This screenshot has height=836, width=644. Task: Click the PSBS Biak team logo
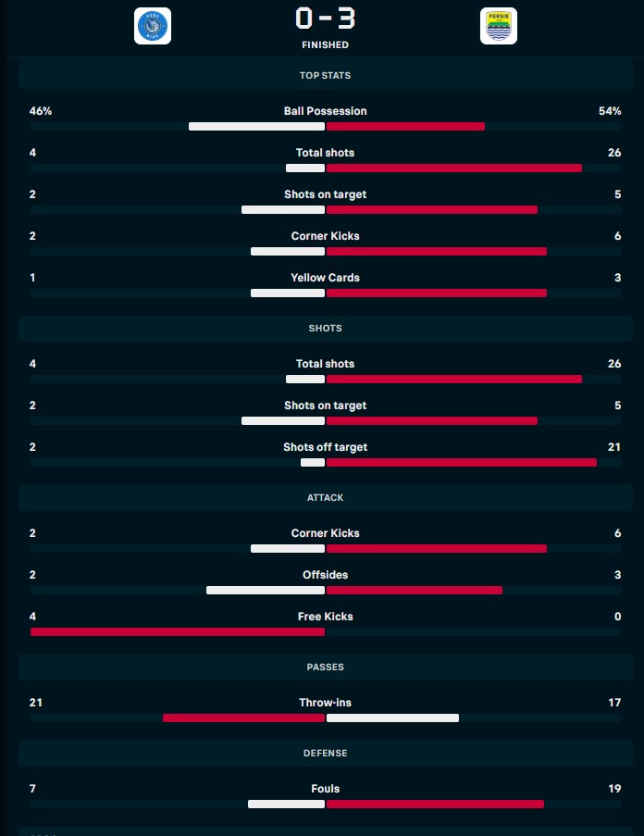(152, 26)
